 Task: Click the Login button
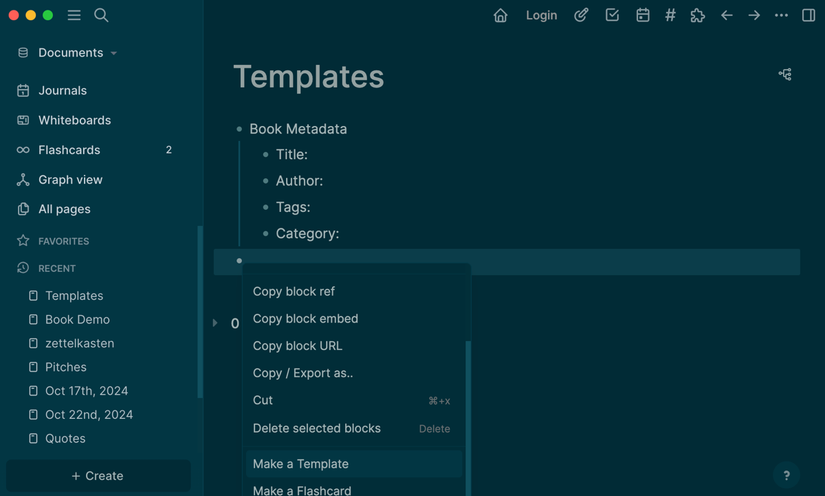pos(541,16)
